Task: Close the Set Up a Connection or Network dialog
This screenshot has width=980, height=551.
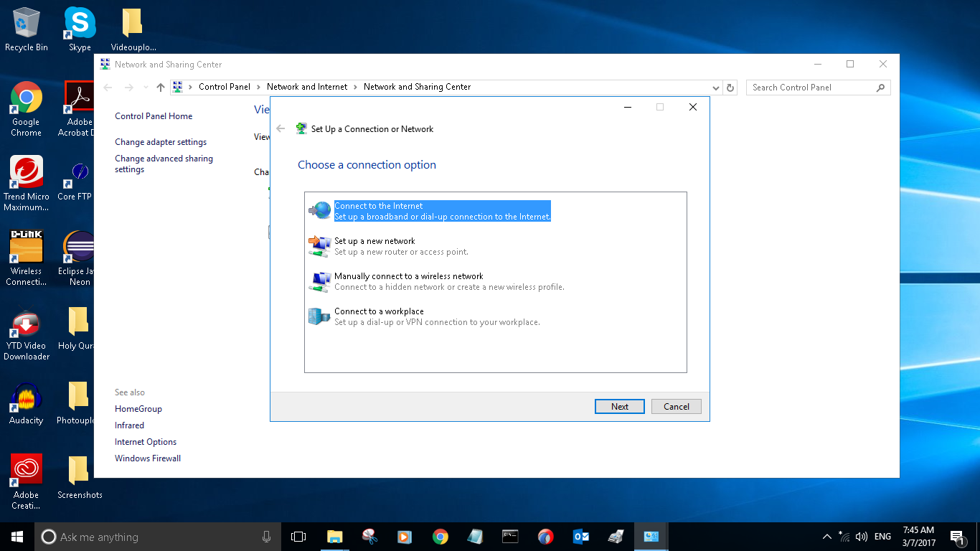Action: 692,107
